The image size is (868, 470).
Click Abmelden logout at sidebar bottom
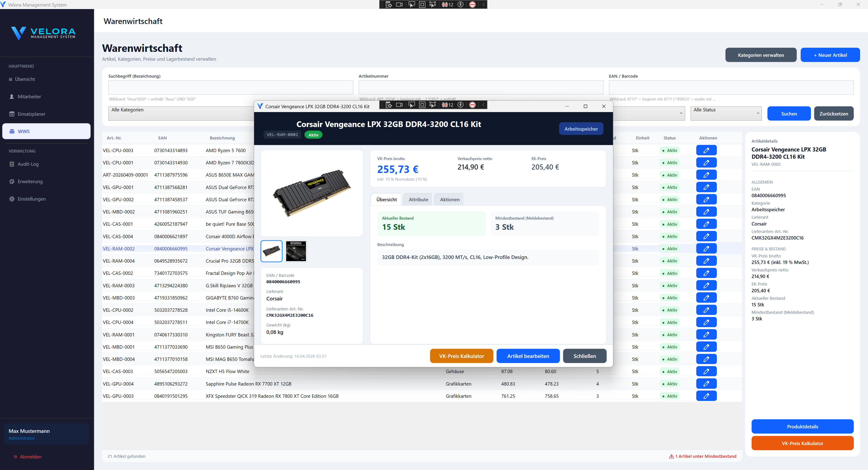30,456
